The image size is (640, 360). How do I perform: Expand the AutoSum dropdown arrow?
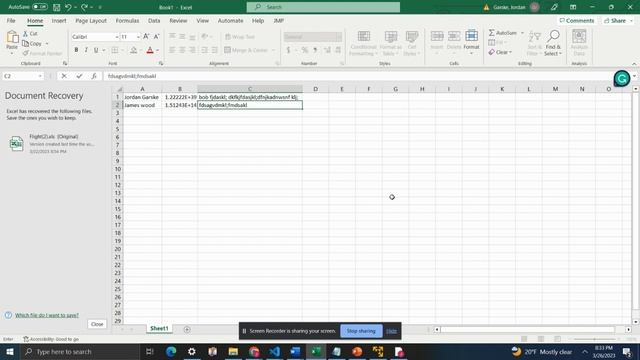pyautogui.click(x=522, y=33)
